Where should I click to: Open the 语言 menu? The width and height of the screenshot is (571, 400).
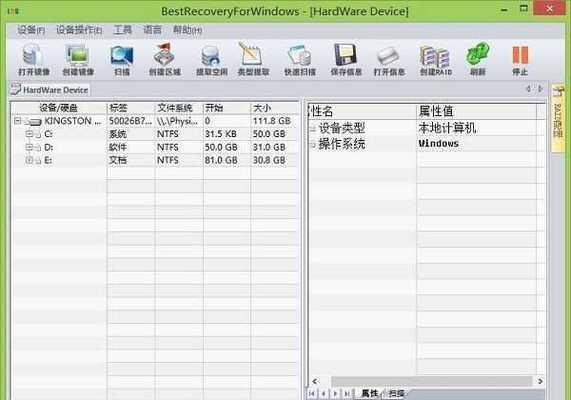(152, 30)
